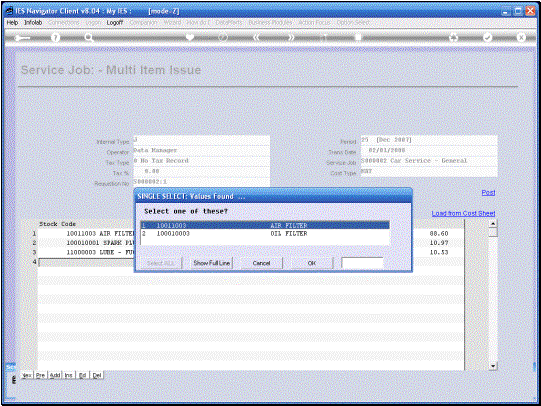Click the Cancel button in dialog
This screenshot has height=406, width=541.
pos(261,263)
